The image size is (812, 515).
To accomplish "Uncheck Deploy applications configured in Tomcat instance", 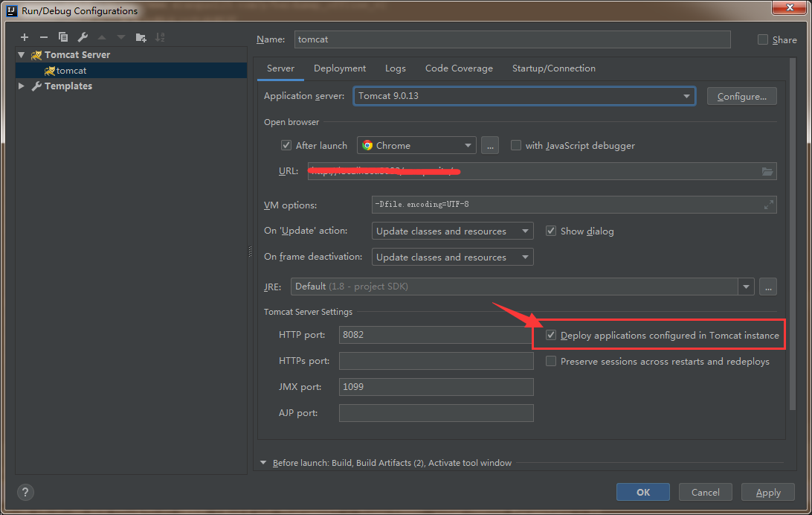I will click(x=551, y=335).
